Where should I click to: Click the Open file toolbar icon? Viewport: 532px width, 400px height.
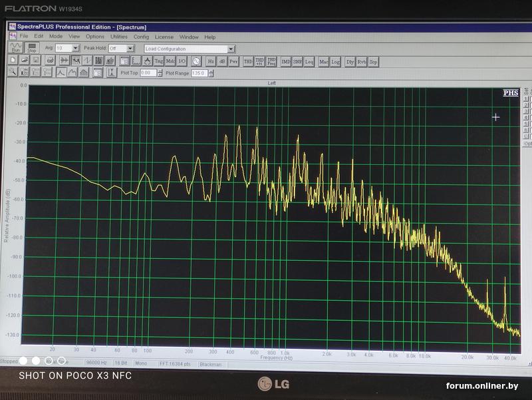[x=23, y=61]
